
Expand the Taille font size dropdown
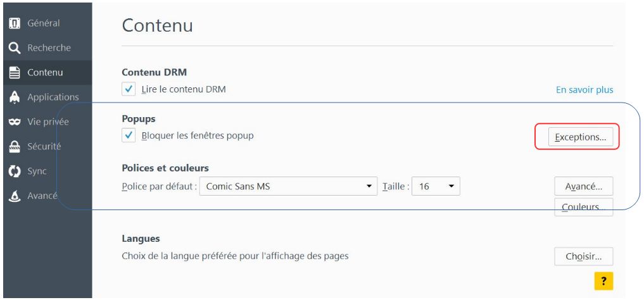click(436, 187)
